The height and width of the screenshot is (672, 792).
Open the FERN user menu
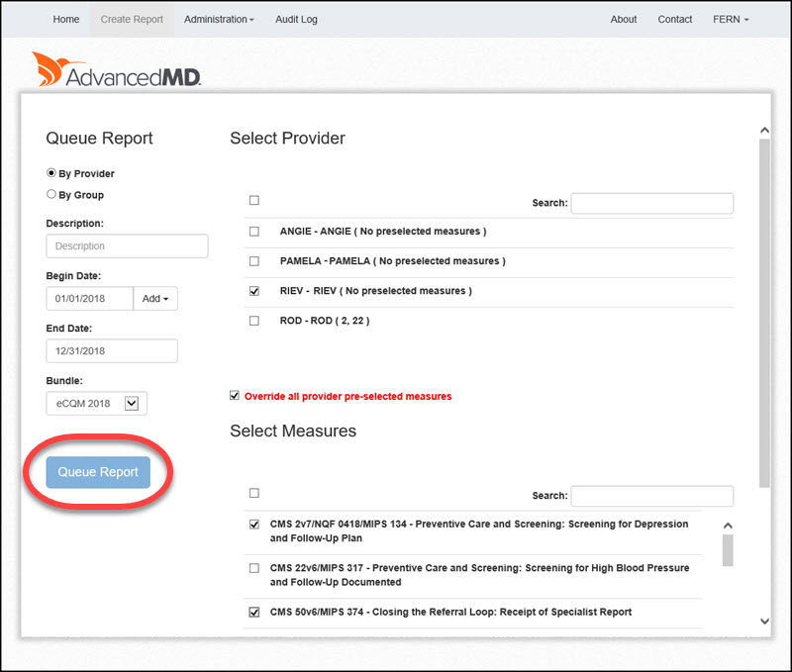pyautogui.click(x=731, y=19)
